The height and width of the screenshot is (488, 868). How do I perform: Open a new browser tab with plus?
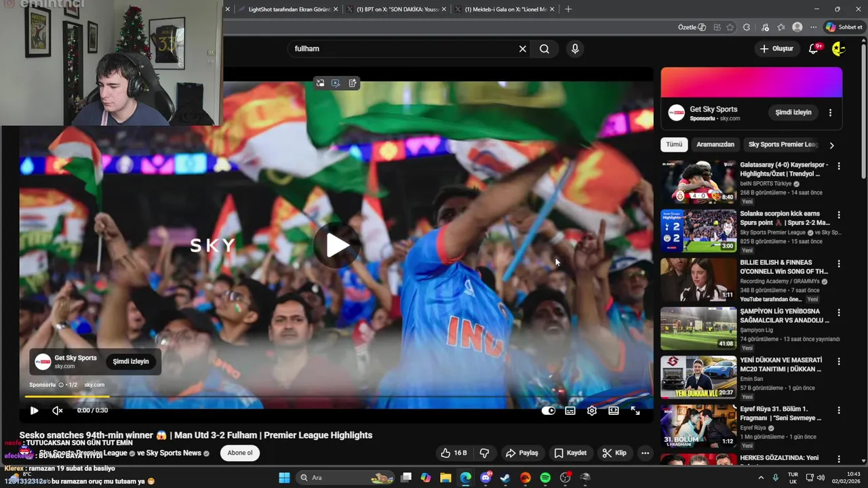pos(568,9)
